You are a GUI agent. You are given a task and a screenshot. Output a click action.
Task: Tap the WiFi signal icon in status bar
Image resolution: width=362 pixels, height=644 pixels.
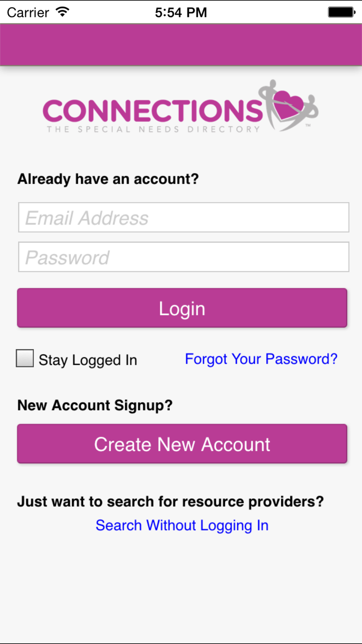[63, 12]
